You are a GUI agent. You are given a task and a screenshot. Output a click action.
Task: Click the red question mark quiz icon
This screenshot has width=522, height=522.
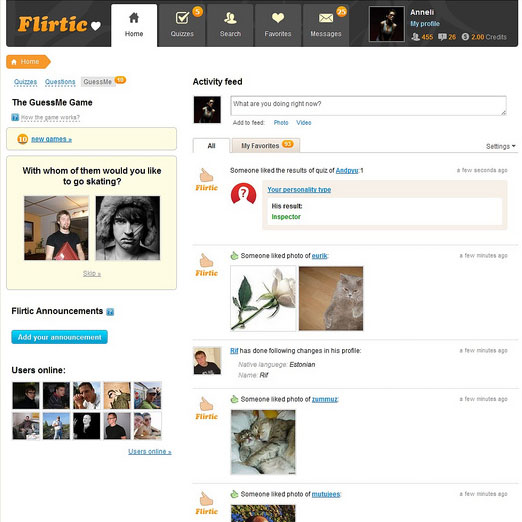click(243, 193)
